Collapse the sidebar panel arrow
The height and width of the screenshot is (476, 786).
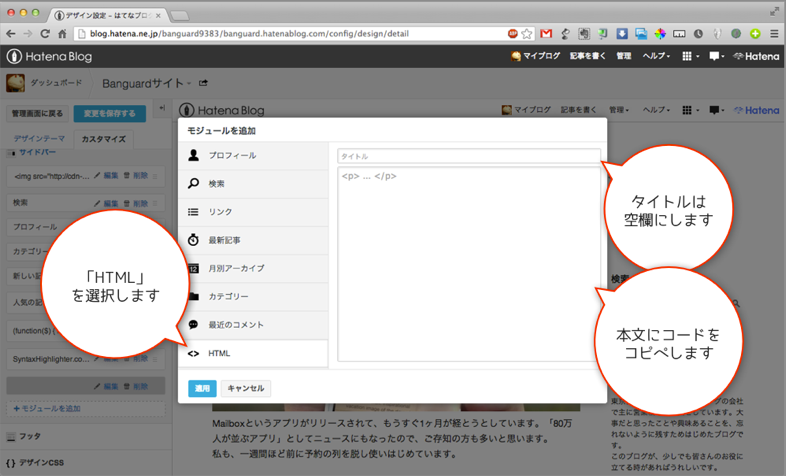pos(162,108)
